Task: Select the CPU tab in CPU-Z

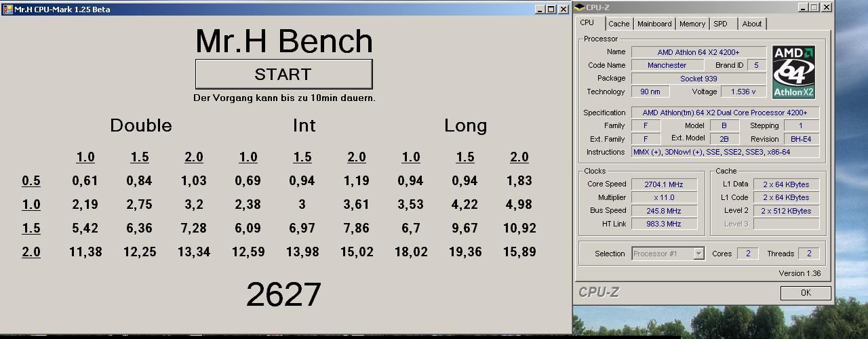Action: tap(587, 23)
